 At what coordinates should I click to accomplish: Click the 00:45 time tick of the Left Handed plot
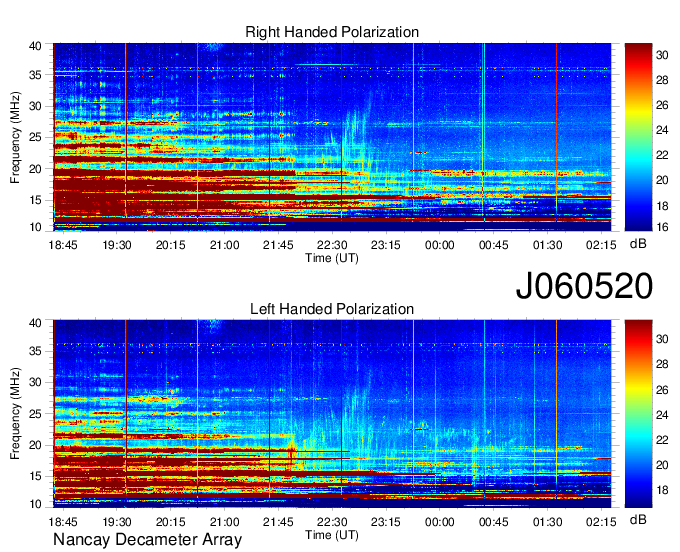(494, 522)
